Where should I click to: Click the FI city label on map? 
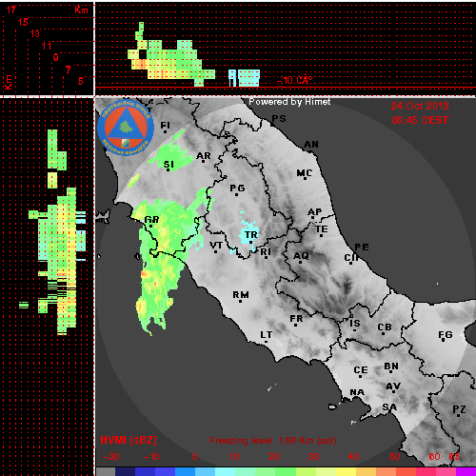[x=165, y=126]
